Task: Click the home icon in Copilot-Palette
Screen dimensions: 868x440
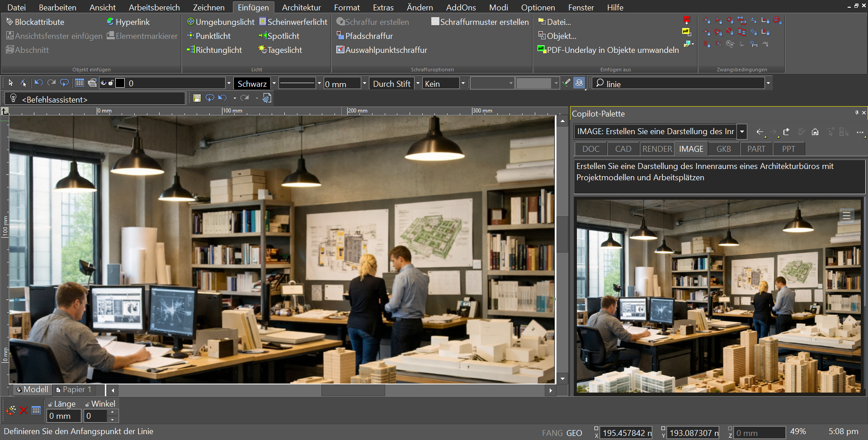Action: coord(815,132)
